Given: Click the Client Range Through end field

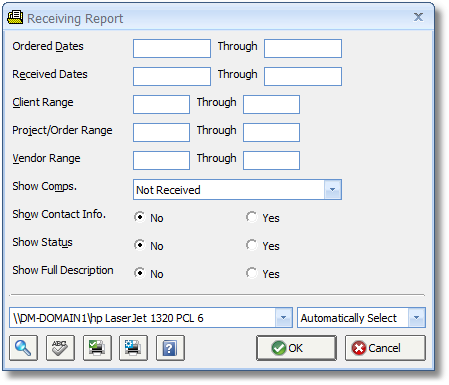Looking at the screenshot, I should point(271,104).
